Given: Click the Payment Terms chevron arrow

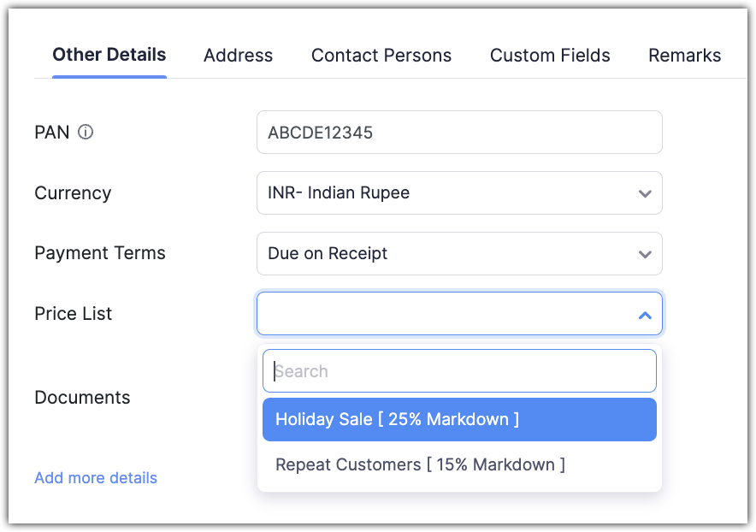Looking at the screenshot, I should coord(645,254).
